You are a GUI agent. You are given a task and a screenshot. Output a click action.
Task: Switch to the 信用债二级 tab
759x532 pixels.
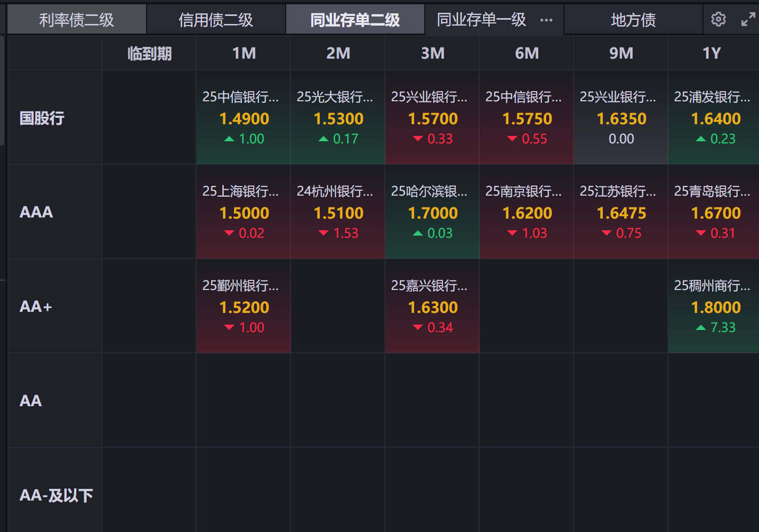pos(216,20)
